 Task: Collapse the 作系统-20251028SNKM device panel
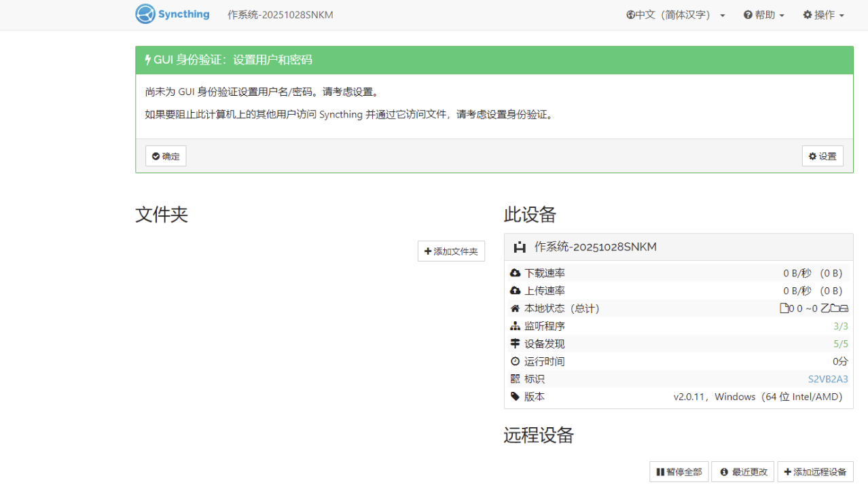coord(611,247)
